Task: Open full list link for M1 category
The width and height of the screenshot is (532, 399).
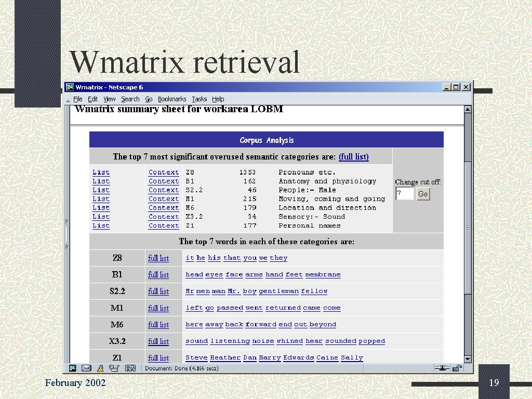Action: [x=158, y=308]
